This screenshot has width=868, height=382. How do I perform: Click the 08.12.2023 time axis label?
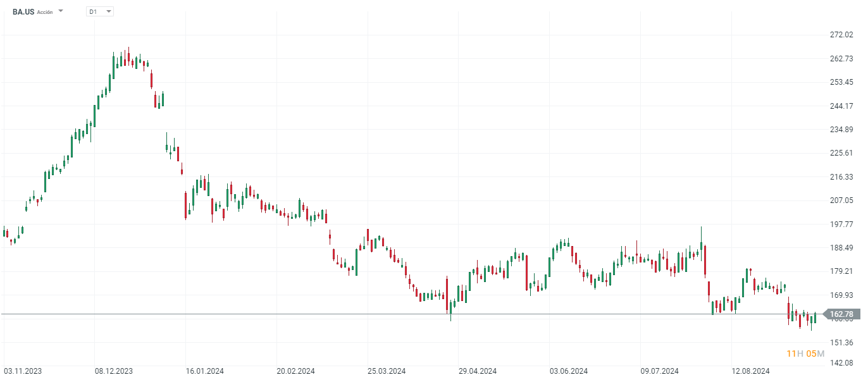point(114,371)
